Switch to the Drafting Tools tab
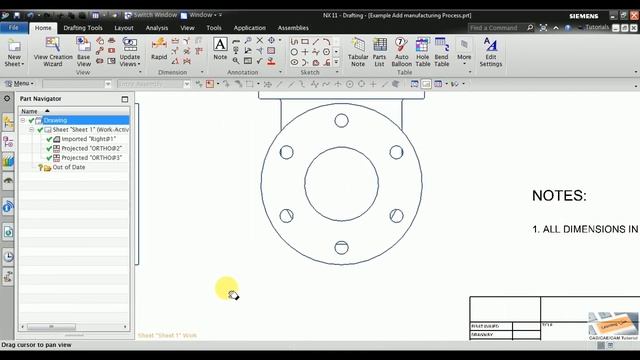Viewport: 640px width, 360px height. [x=83, y=28]
